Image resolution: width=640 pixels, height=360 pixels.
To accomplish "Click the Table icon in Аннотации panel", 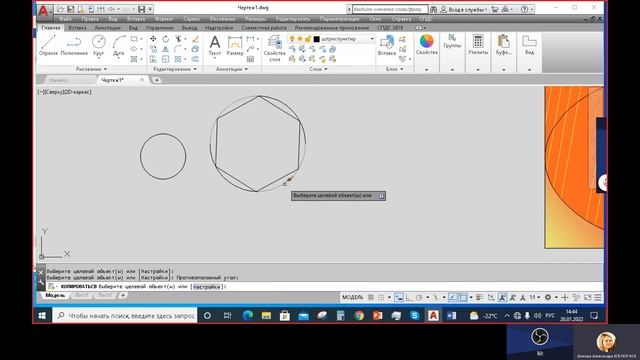I will click(x=251, y=59).
